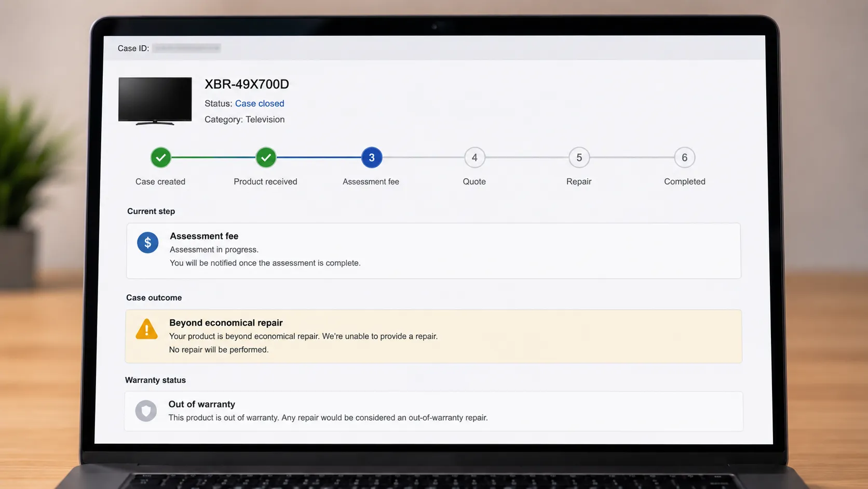This screenshot has height=489, width=868.
Task: Click the blurred Case ID value
Action: (x=187, y=48)
